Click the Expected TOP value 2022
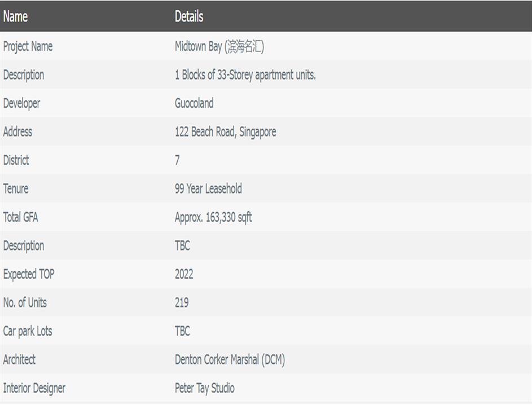Viewport: 532px width, 405px height. (184, 275)
